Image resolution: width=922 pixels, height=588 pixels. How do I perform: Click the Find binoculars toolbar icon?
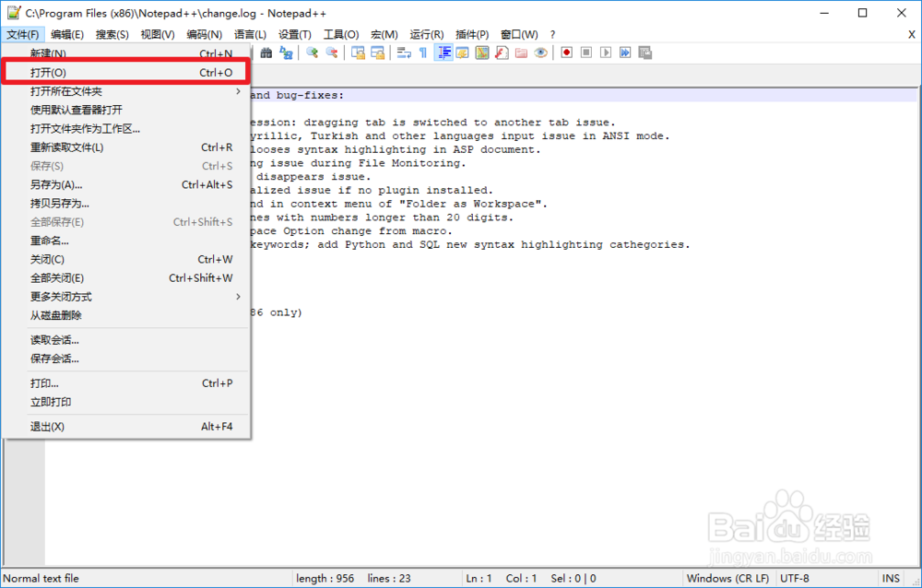click(266, 53)
